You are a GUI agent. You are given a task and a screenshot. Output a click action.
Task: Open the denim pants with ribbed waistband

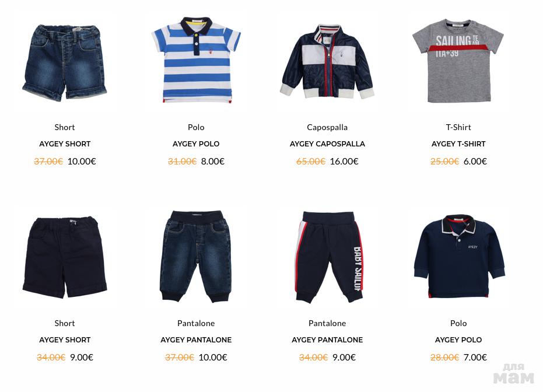196,257
